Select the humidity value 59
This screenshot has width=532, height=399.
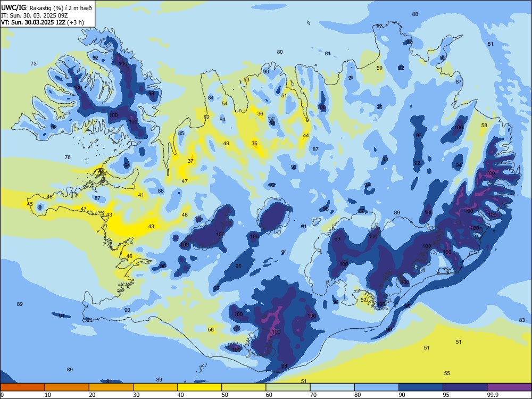click(x=379, y=68)
